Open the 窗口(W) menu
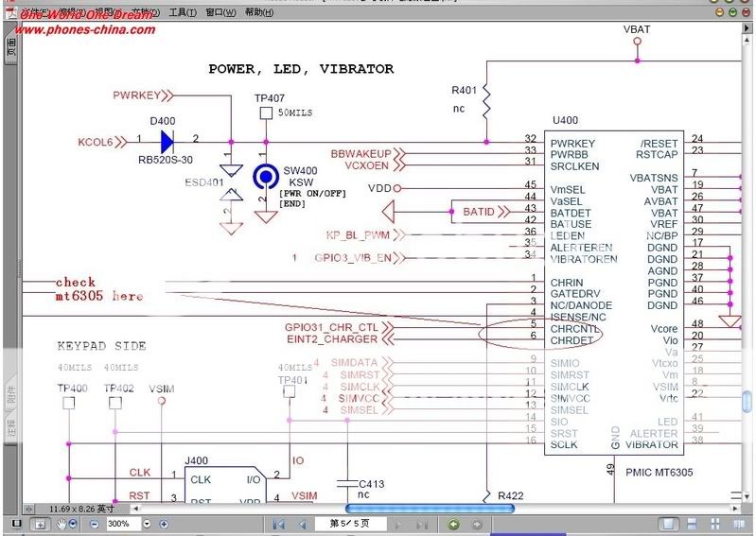Viewport: 756px width, 536px height. (220, 12)
